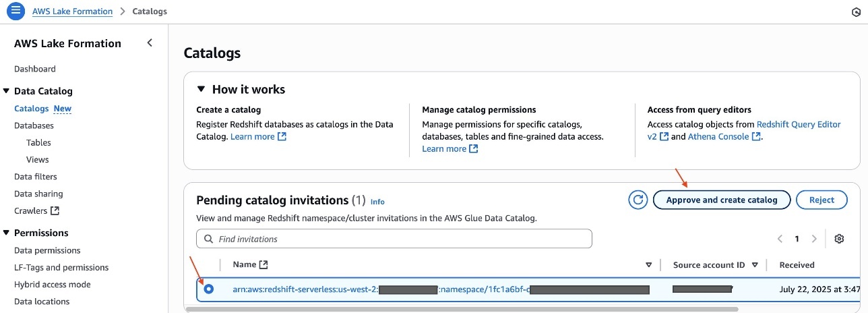Collapse the AWS Lake Formation sidebar

[150, 43]
